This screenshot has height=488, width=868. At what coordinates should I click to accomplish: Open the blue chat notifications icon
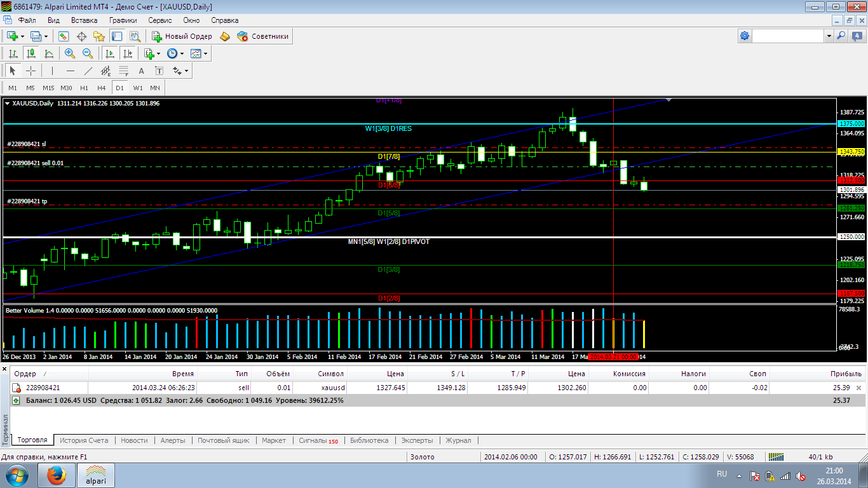tap(856, 36)
